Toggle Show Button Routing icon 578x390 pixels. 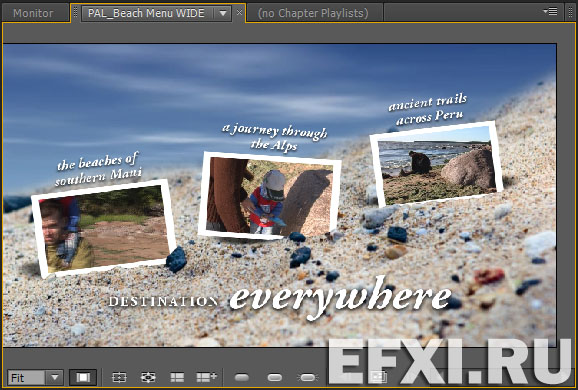148,377
